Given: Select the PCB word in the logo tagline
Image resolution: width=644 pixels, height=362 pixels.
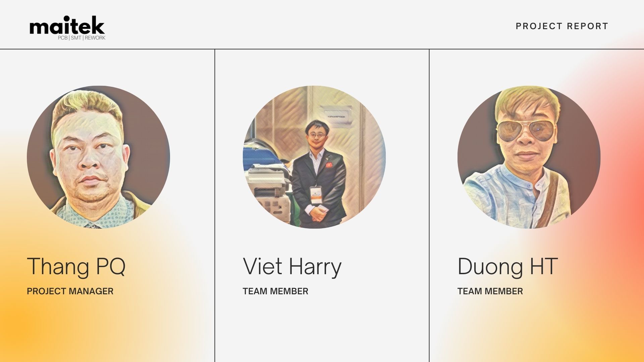Looking at the screenshot, I should point(63,38).
